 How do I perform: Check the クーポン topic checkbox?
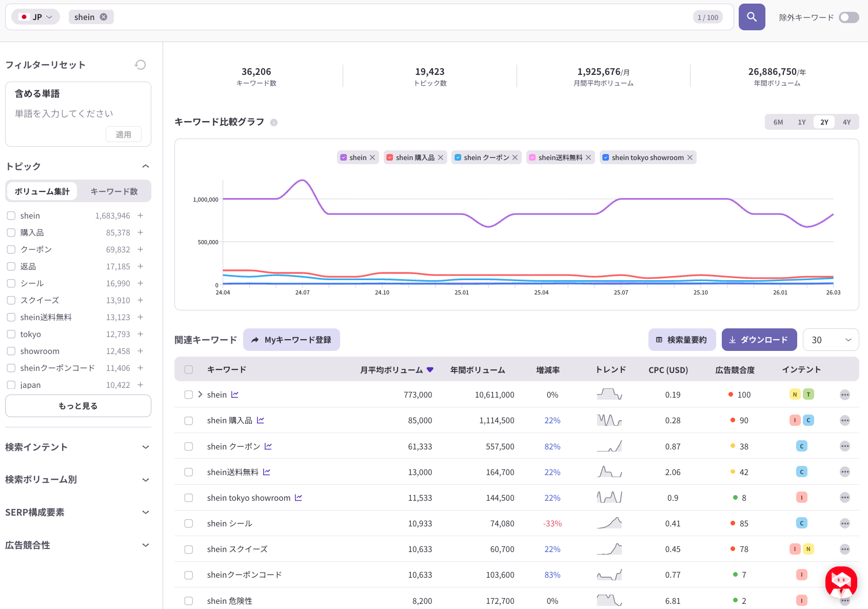11,249
